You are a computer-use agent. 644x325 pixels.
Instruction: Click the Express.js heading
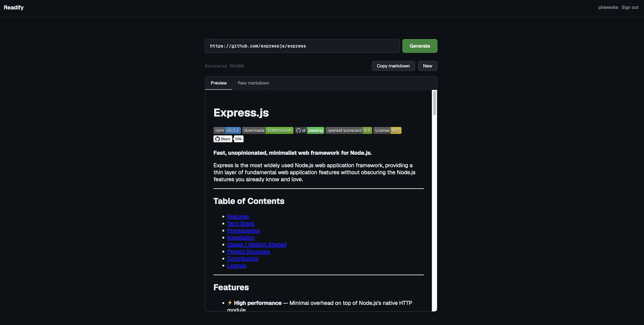(x=241, y=113)
